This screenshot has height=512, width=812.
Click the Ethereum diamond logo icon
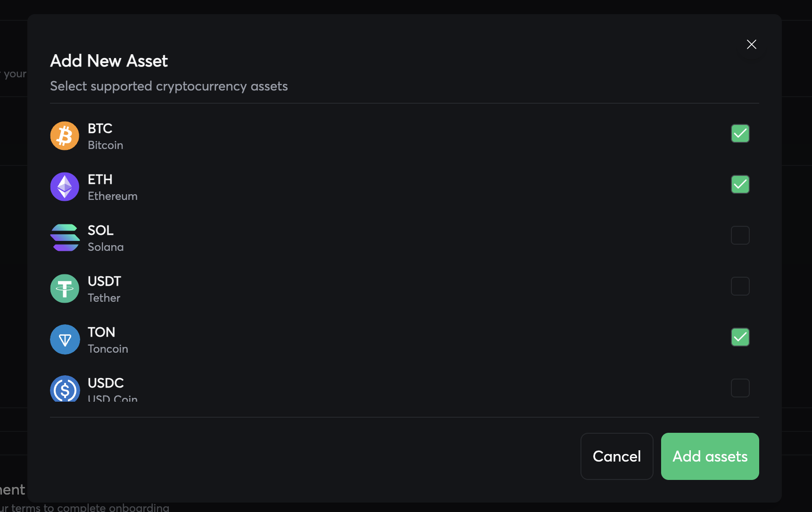pyautogui.click(x=65, y=187)
